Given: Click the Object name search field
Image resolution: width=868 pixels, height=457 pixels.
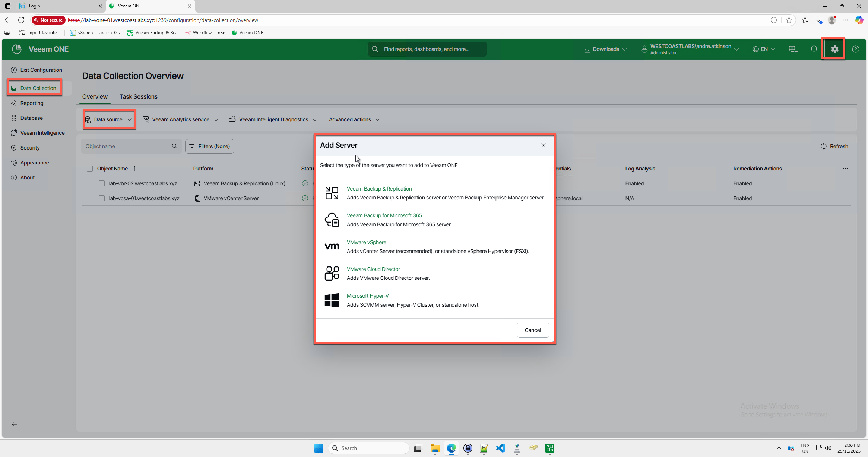Looking at the screenshot, I should pos(127,146).
